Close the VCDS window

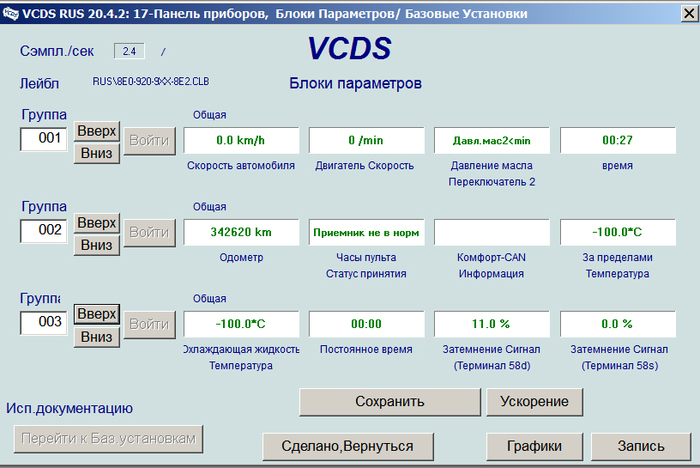point(689,13)
